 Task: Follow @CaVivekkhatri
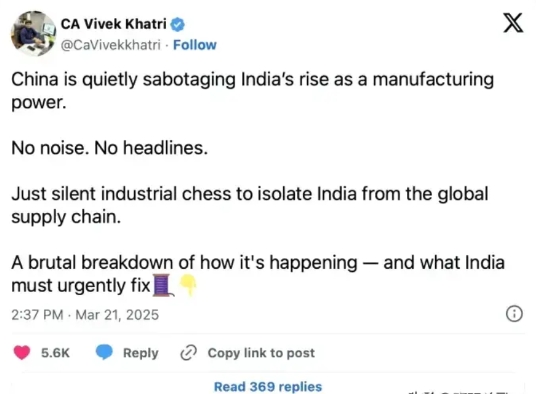coord(195,45)
